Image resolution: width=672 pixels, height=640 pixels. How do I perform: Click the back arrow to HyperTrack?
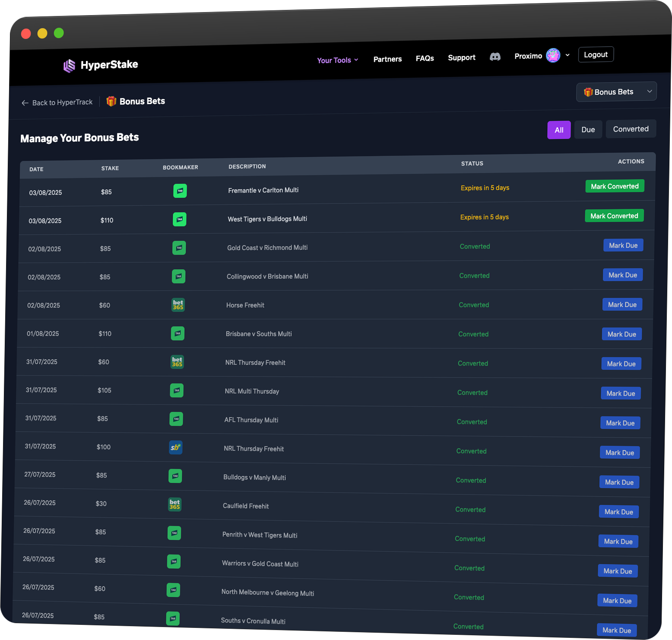(25, 103)
